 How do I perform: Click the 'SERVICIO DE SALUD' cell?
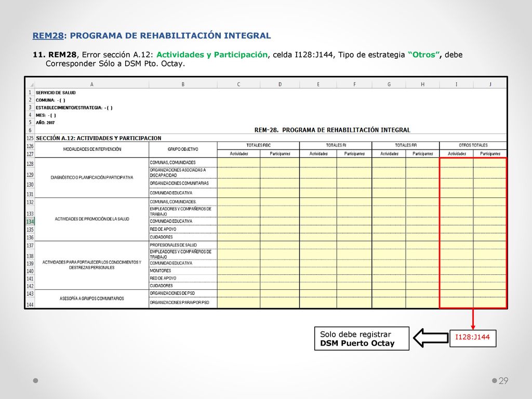tap(56, 92)
